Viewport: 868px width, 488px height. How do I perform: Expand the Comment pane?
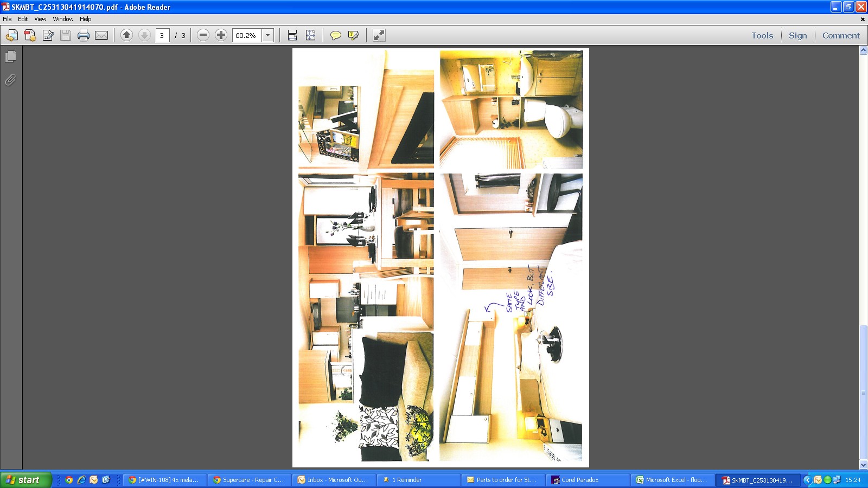[840, 36]
